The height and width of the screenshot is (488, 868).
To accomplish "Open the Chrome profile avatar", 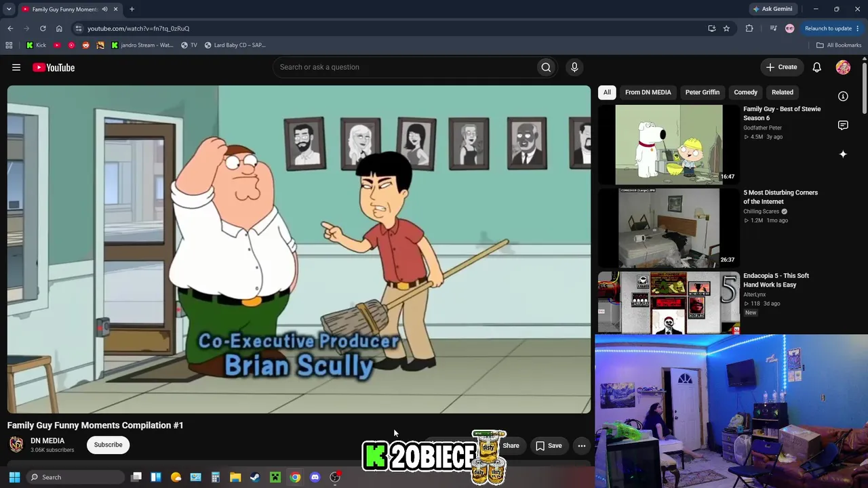I will [x=789, y=28].
